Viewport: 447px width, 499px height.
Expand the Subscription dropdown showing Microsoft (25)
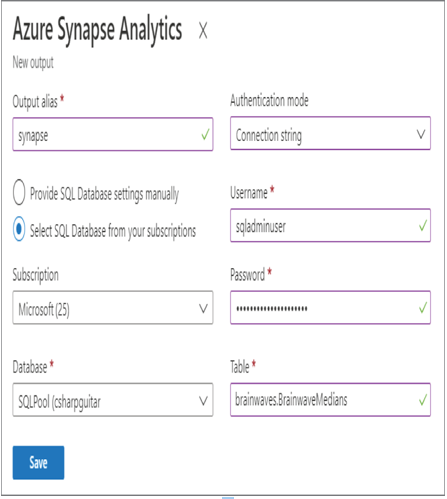pos(113,307)
